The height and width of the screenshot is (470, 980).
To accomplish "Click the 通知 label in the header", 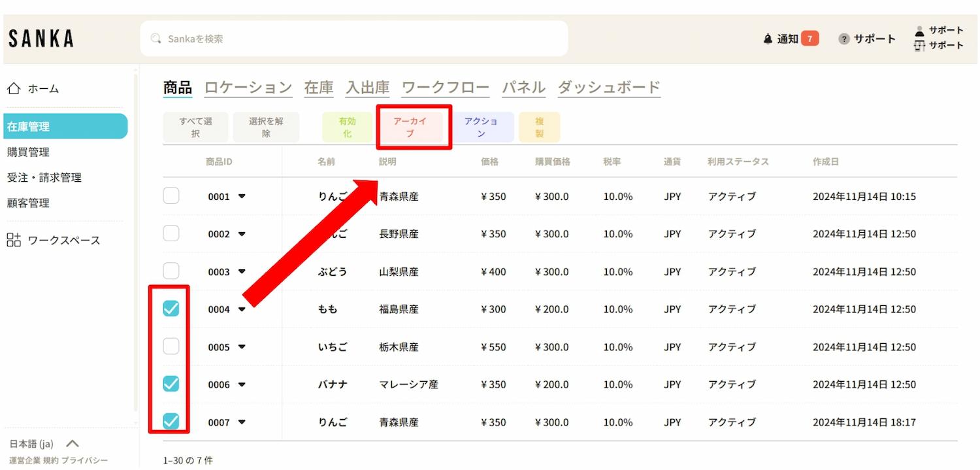I will [x=787, y=39].
